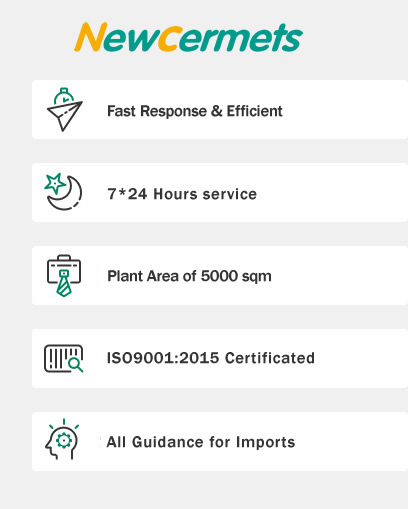This screenshot has width=408, height=509.
Task: Click the paper plane icon
Action: pyautogui.click(x=65, y=116)
